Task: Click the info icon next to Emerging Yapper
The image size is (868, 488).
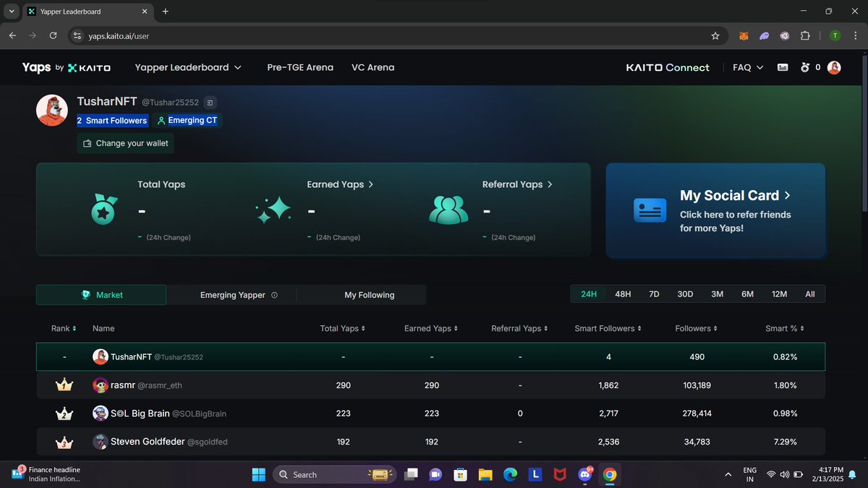Action: 273,295
